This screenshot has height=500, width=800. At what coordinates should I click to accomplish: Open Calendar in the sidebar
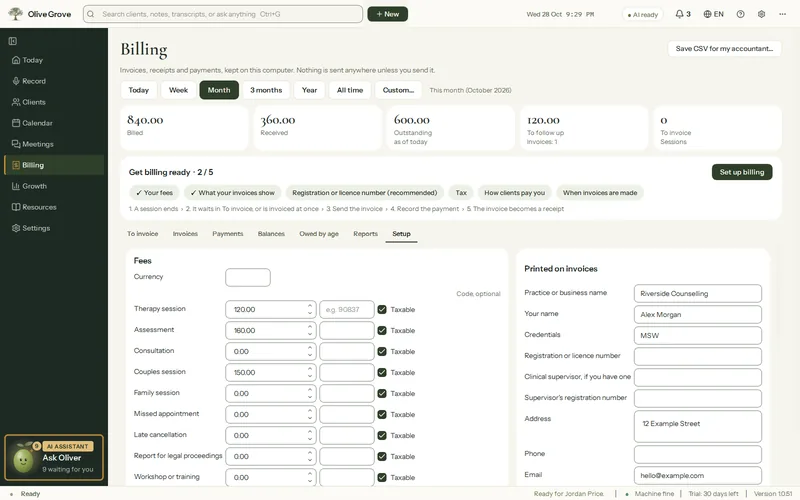point(54,123)
